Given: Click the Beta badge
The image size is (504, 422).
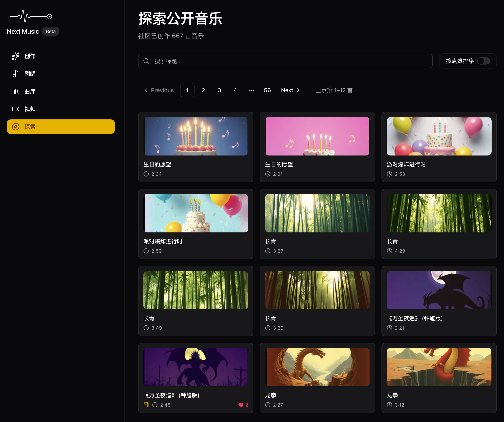Looking at the screenshot, I should [51, 31].
